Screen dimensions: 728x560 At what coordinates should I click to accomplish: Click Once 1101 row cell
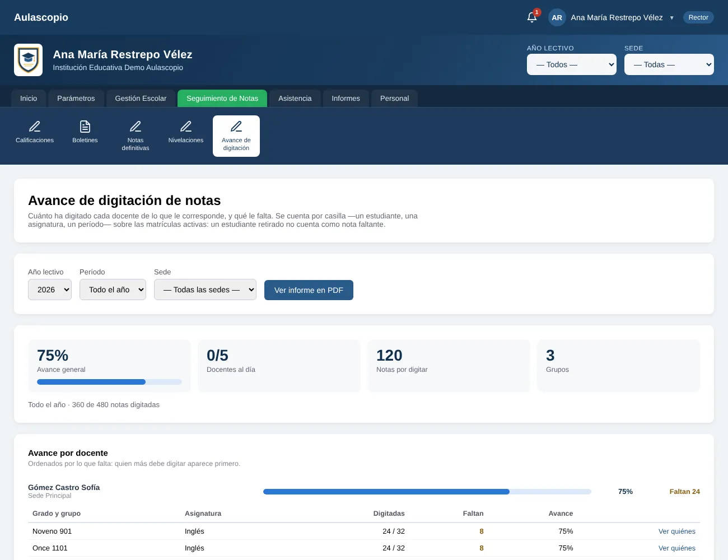pos(50,548)
